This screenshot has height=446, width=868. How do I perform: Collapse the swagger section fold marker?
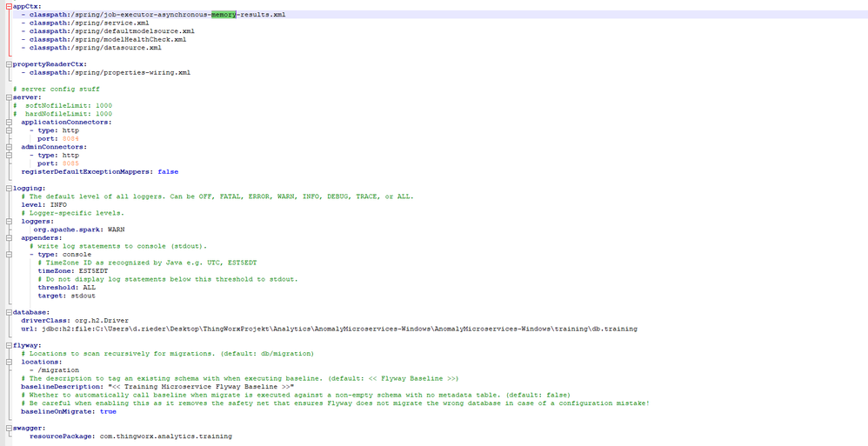point(9,429)
